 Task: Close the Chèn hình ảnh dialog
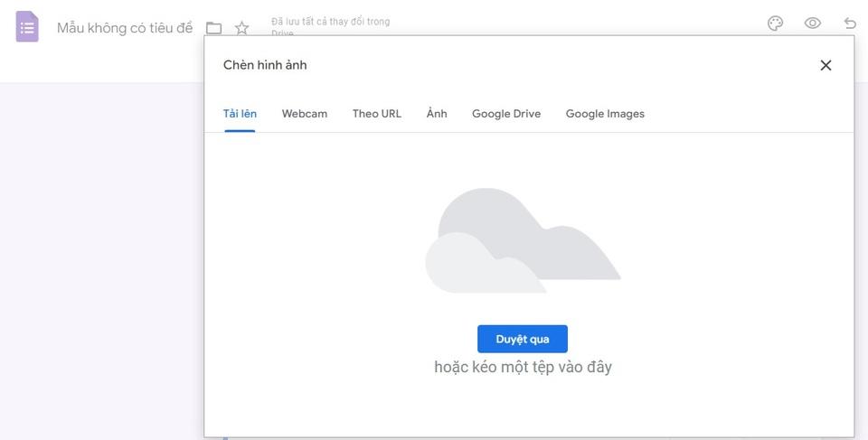826,65
